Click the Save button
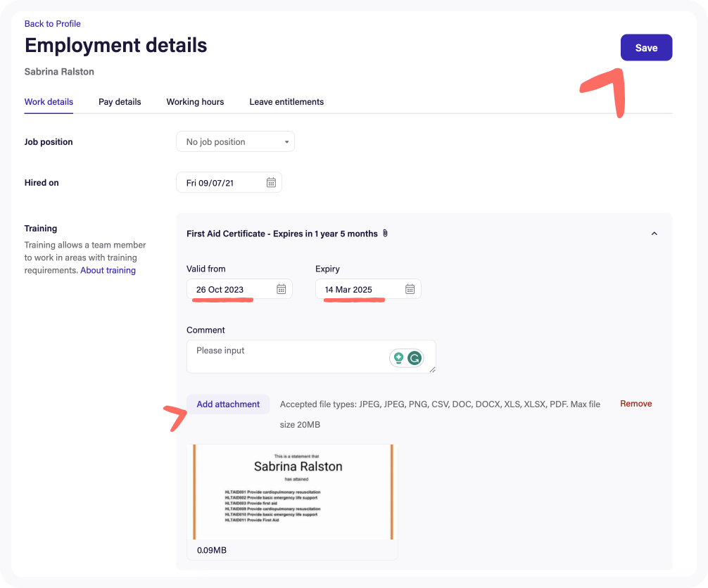This screenshot has height=588, width=708. (x=646, y=47)
